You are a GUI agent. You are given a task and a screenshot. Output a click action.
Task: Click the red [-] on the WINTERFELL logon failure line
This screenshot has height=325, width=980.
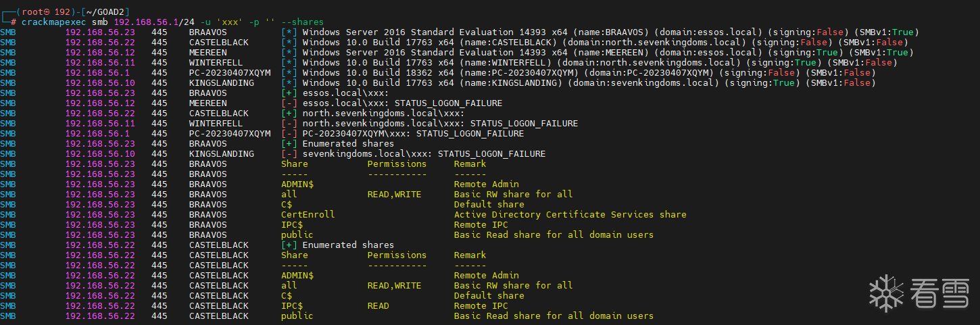[289, 124]
